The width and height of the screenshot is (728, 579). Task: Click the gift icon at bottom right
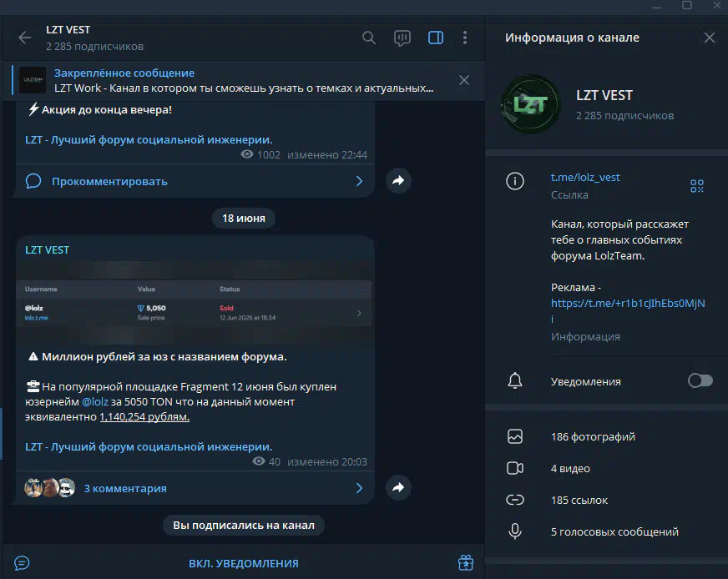(x=466, y=563)
